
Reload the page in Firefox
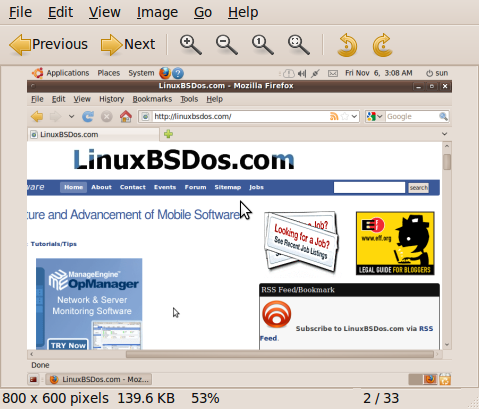pos(88,116)
